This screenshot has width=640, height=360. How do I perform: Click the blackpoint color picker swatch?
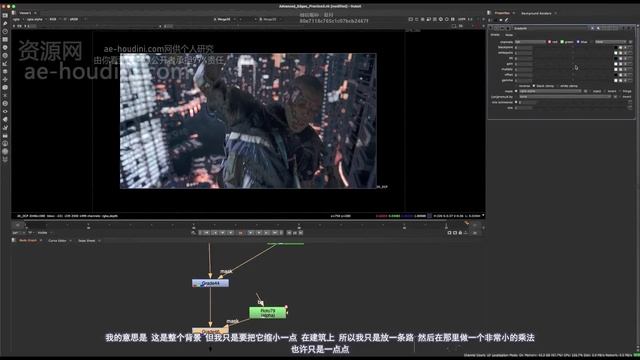pyautogui.click(x=616, y=48)
